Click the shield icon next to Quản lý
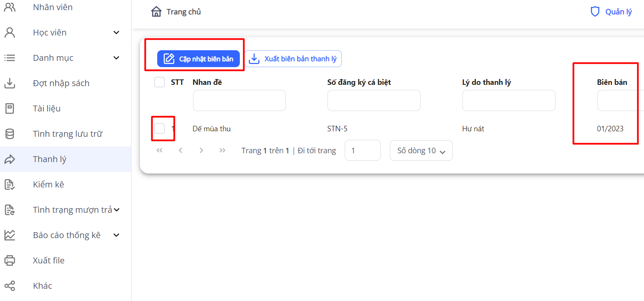This screenshot has width=644, height=301. click(595, 12)
